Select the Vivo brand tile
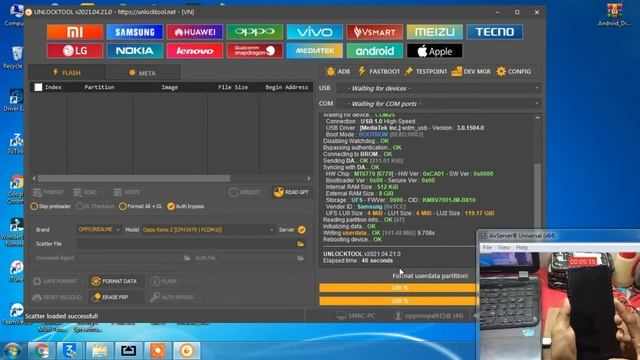The height and width of the screenshot is (360, 640). (x=315, y=32)
